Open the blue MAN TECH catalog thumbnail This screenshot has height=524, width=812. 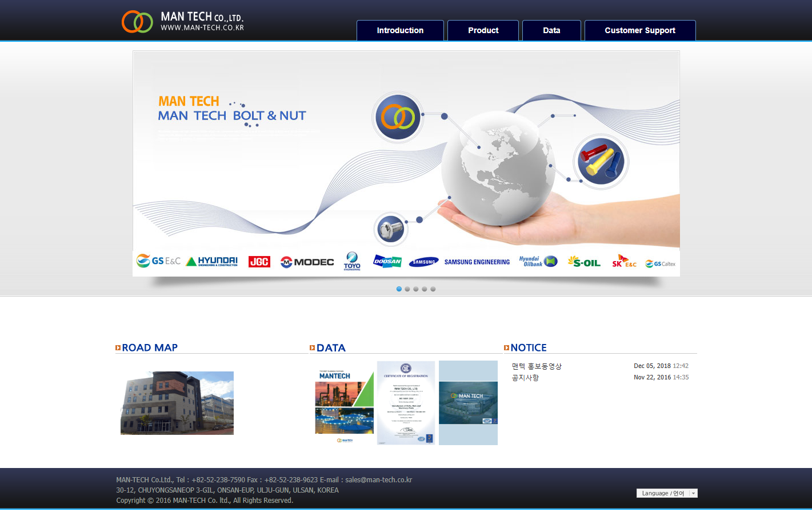click(x=468, y=403)
